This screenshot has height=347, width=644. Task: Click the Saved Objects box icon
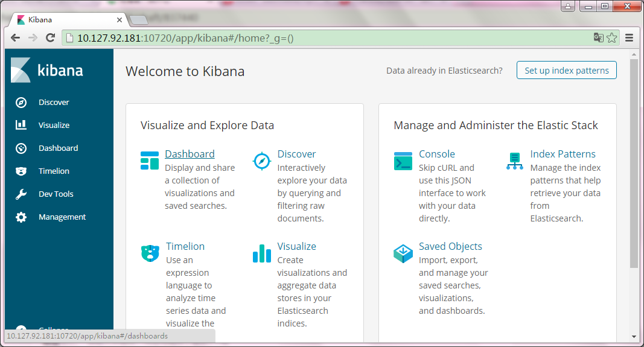(x=403, y=254)
